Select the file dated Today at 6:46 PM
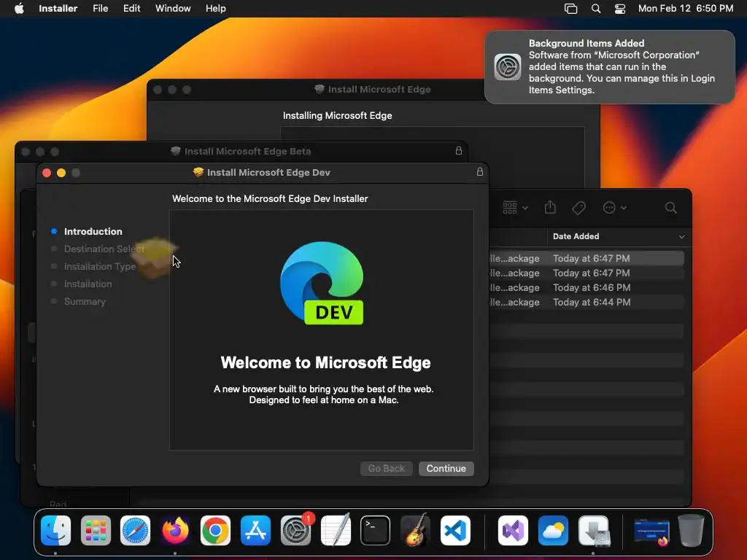The image size is (747, 560). pyautogui.click(x=587, y=287)
